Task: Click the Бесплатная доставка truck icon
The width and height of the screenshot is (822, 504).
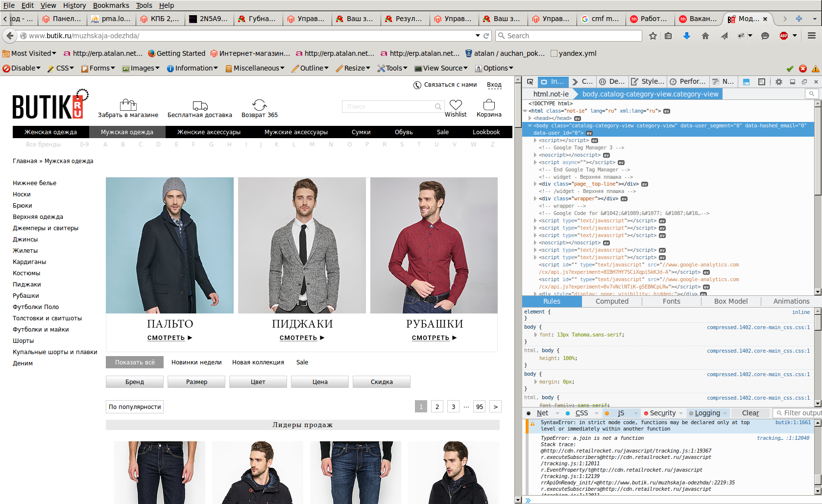Action: (200, 105)
